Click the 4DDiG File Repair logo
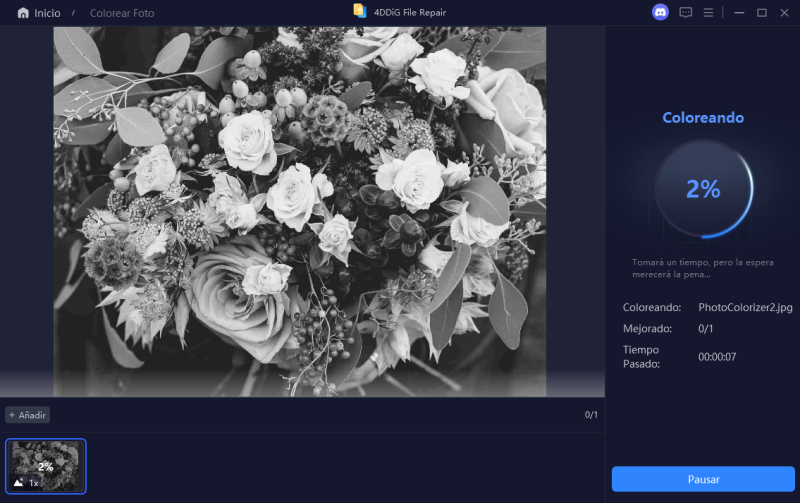The width and height of the screenshot is (800, 503). click(x=360, y=11)
